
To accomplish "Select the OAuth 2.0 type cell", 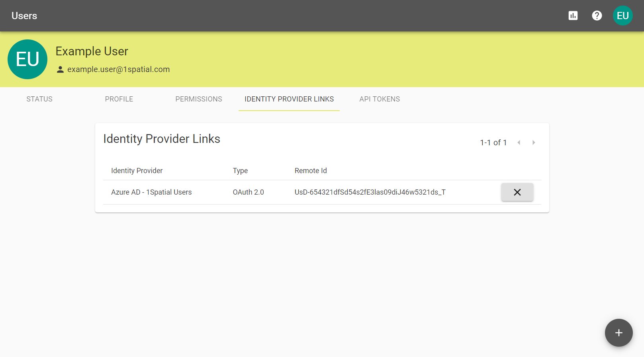I will tap(248, 192).
